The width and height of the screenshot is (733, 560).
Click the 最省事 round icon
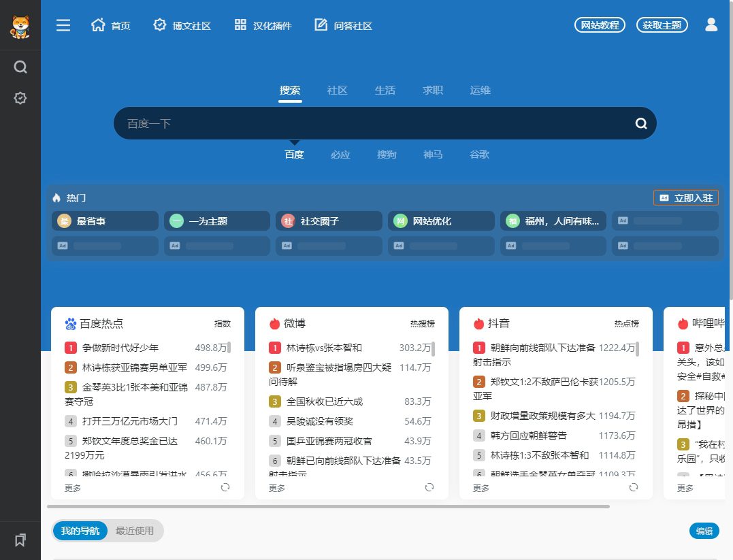[64, 220]
